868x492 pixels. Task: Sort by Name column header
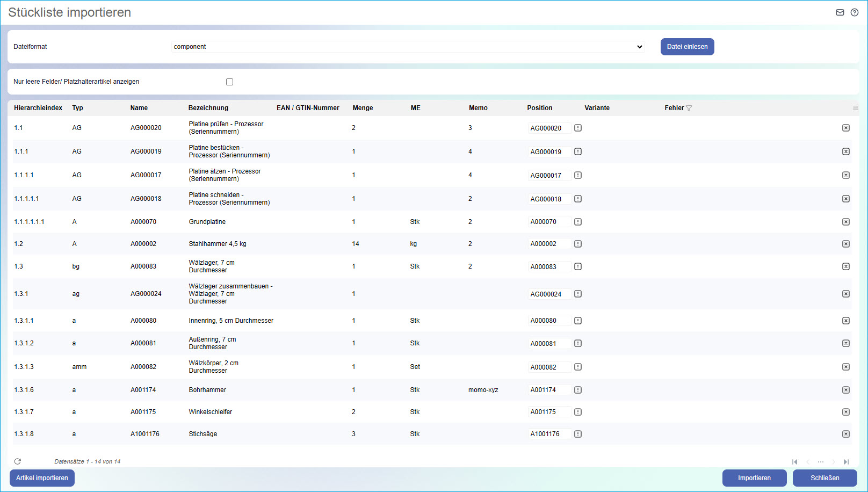[139, 108]
